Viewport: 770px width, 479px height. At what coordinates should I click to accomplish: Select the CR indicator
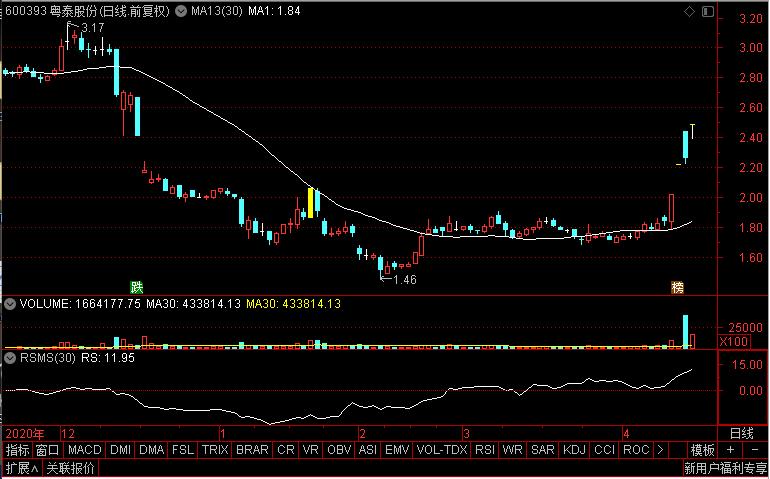click(286, 450)
